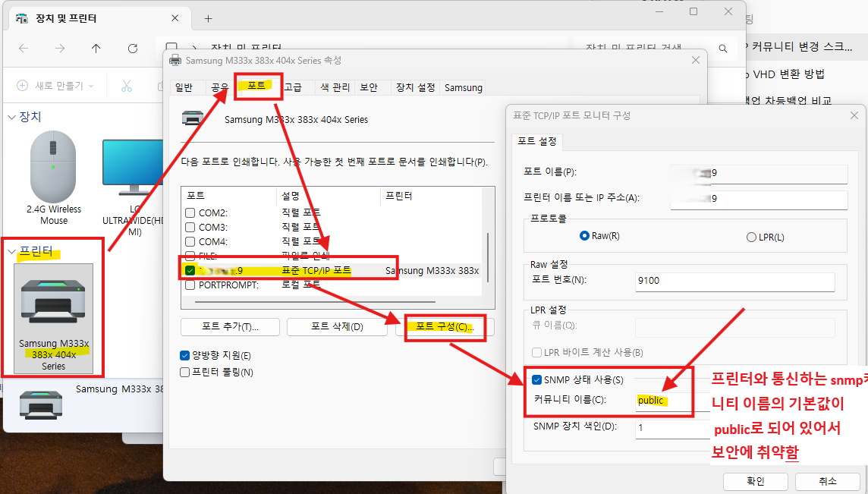Click the 포트 삭제(D) button
This screenshot has width=868, height=494.
[x=337, y=327]
